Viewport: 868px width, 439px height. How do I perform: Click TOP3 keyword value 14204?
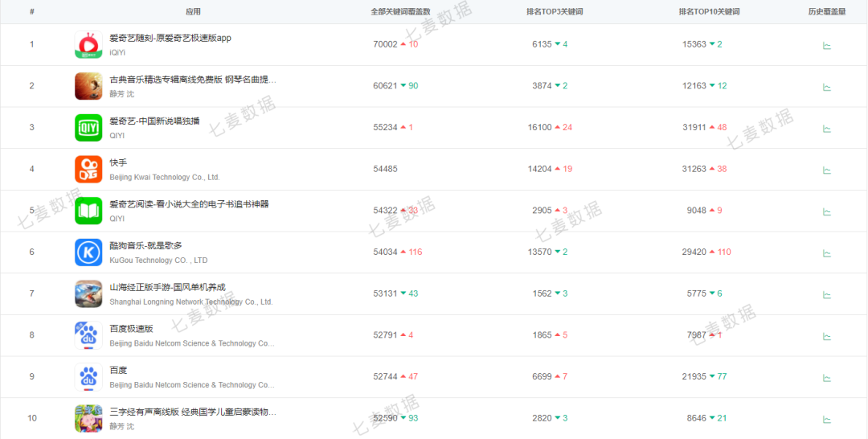coord(540,169)
